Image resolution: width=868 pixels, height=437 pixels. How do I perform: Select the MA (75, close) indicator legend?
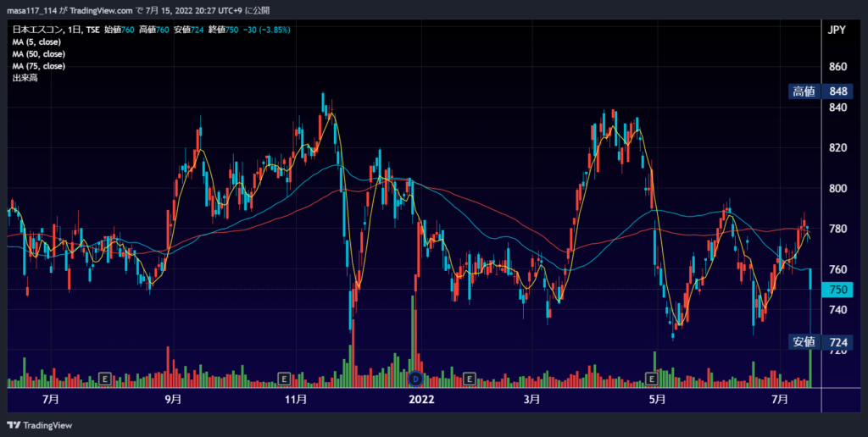39,66
